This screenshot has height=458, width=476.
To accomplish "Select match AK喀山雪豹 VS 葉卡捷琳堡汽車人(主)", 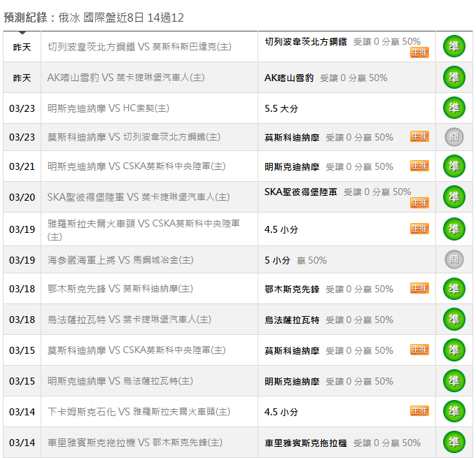I will 126,78.
